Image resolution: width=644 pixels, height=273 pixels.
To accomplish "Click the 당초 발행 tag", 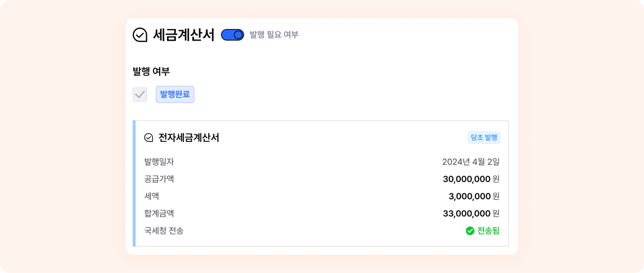I will (x=484, y=137).
